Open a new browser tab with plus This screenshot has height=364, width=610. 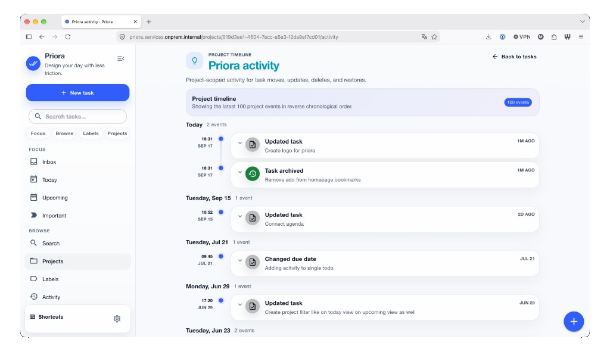148,22
